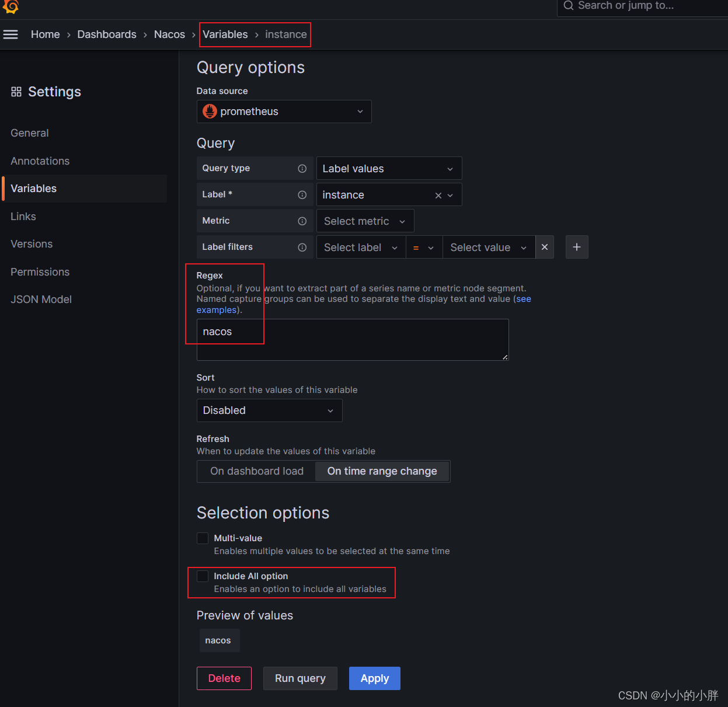The height and width of the screenshot is (707, 728).
Task: Open Variables settings section
Action: tap(85, 189)
